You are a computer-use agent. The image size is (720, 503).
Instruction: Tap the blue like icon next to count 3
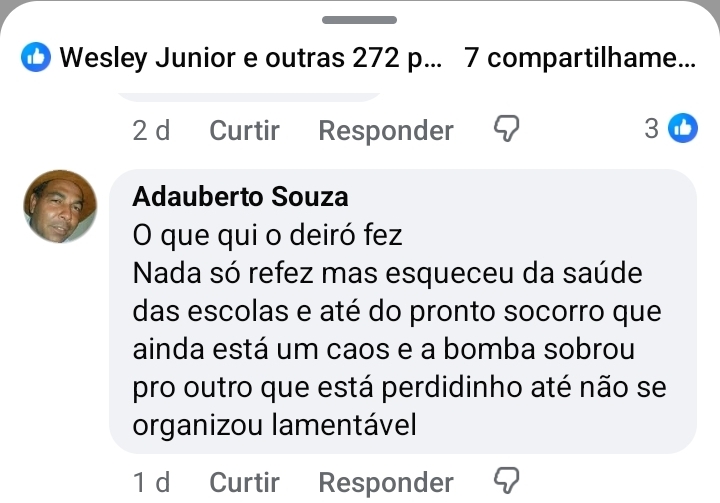(683, 128)
